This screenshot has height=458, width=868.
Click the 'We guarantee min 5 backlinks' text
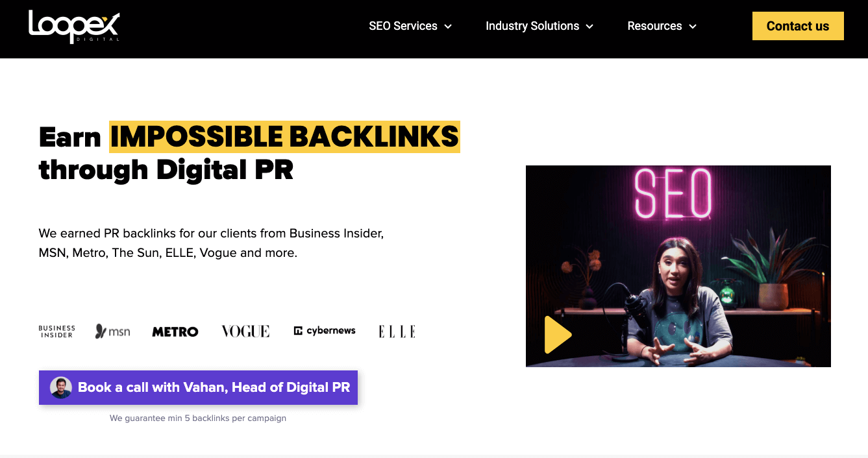[198, 418]
